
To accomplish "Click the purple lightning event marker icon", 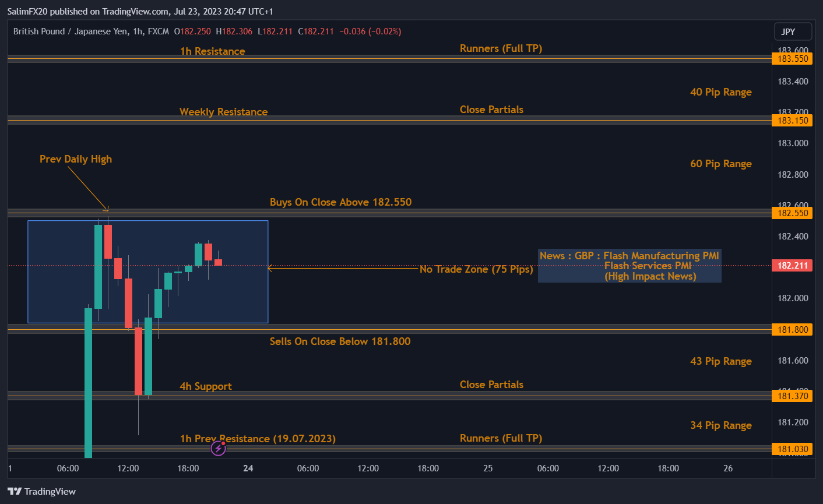I will pos(218,449).
